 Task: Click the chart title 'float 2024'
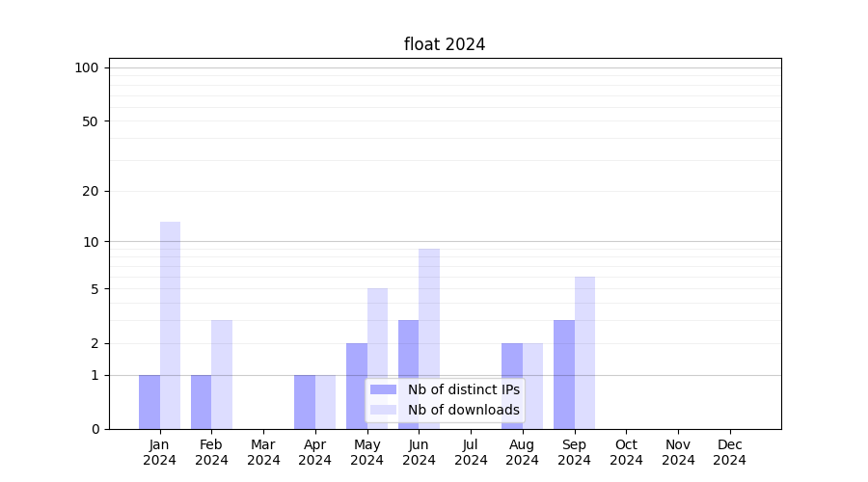coord(444,44)
